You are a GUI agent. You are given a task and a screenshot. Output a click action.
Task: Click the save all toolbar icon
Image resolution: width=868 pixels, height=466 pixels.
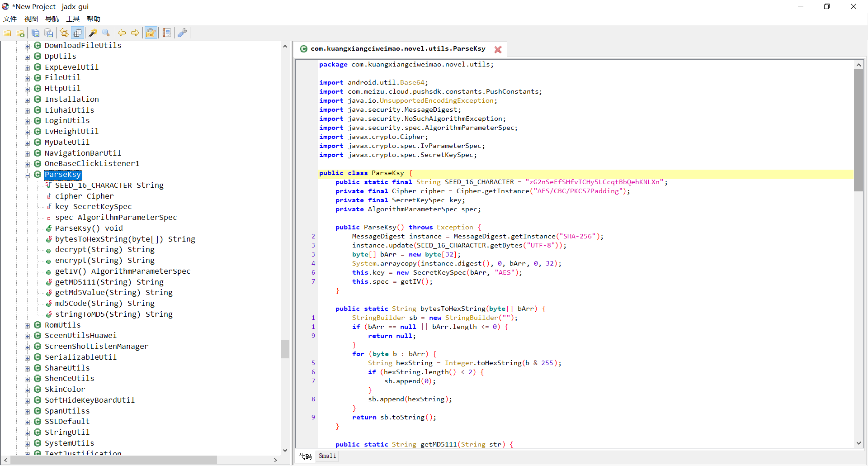coord(35,33)
